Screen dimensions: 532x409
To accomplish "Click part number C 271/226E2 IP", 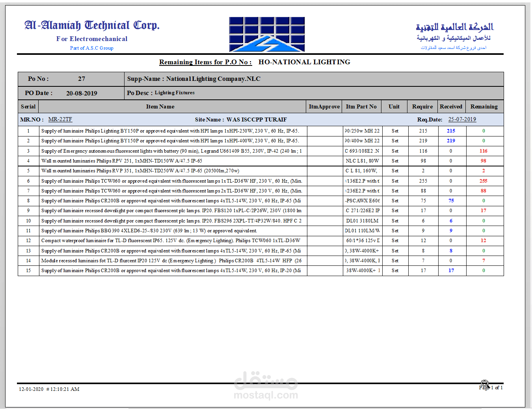I will pos(363,211).
